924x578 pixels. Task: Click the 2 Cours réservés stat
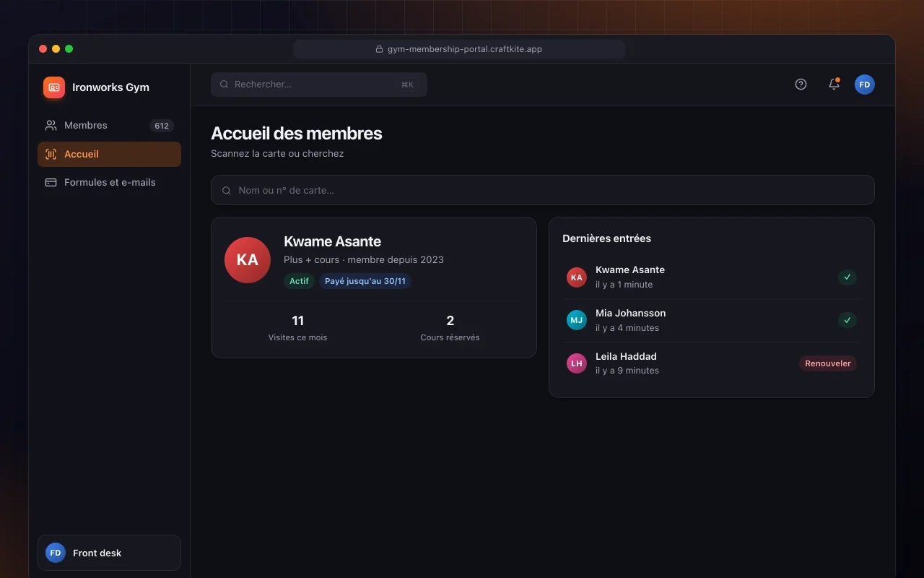click(450, 327)
